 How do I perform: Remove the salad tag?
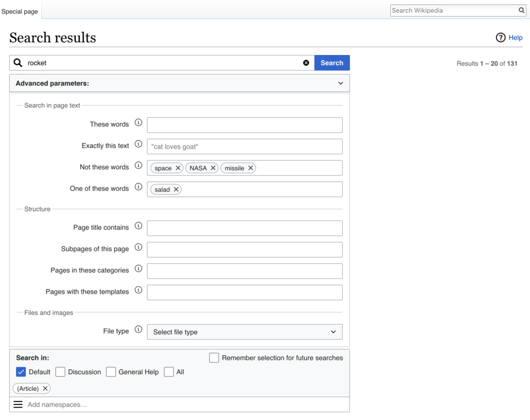pyautogui.click(x=176, y=190)
